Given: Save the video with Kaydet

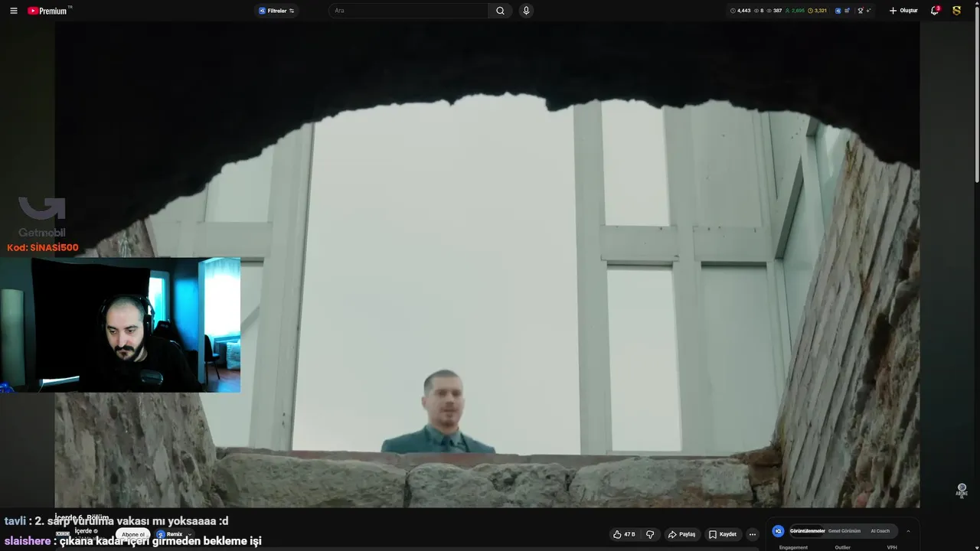Looking at the screenshot, I should pyautogui.click(x=722, y=534).
